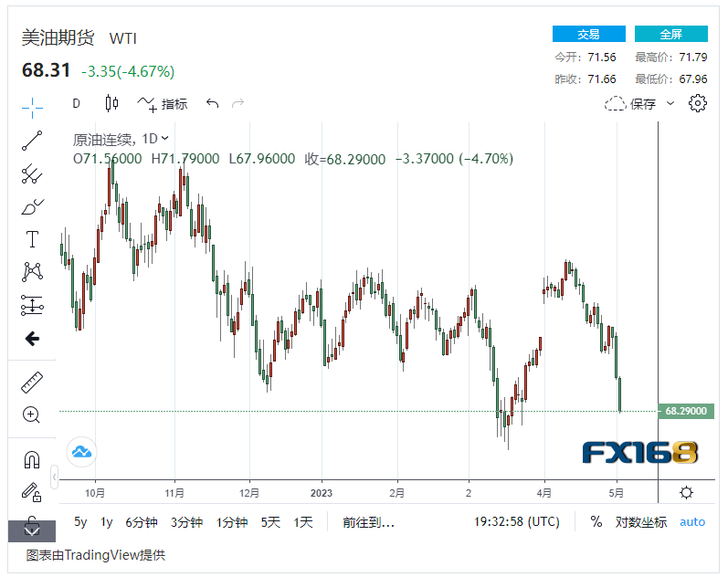The height and width of the screenshot is (577, 728).
Task: Undo the last chart action
Action: (x=213, y=103)
